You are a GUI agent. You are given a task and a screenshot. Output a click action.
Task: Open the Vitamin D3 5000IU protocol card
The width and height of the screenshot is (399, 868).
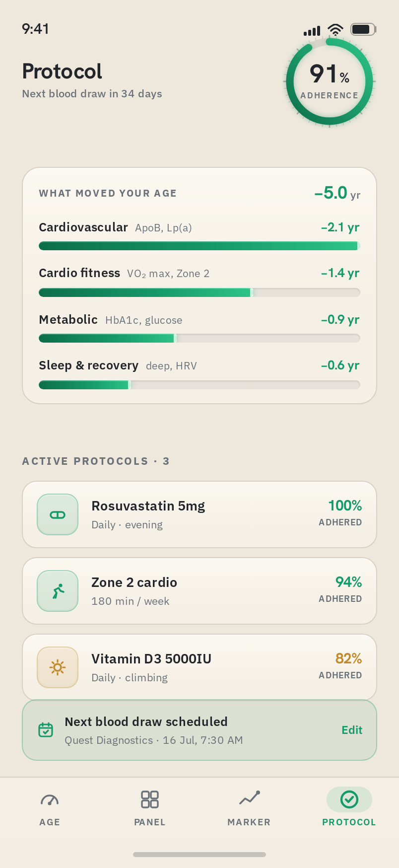(x=199, y=667)
